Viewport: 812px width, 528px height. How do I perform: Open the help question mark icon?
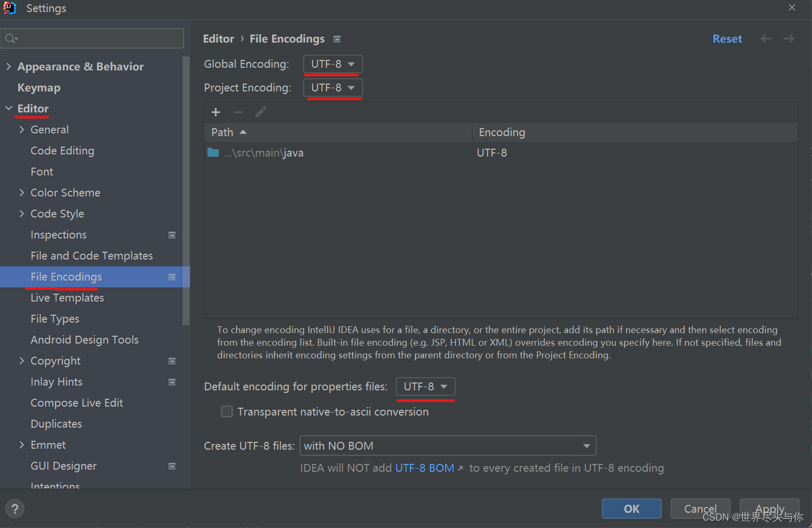15,509
